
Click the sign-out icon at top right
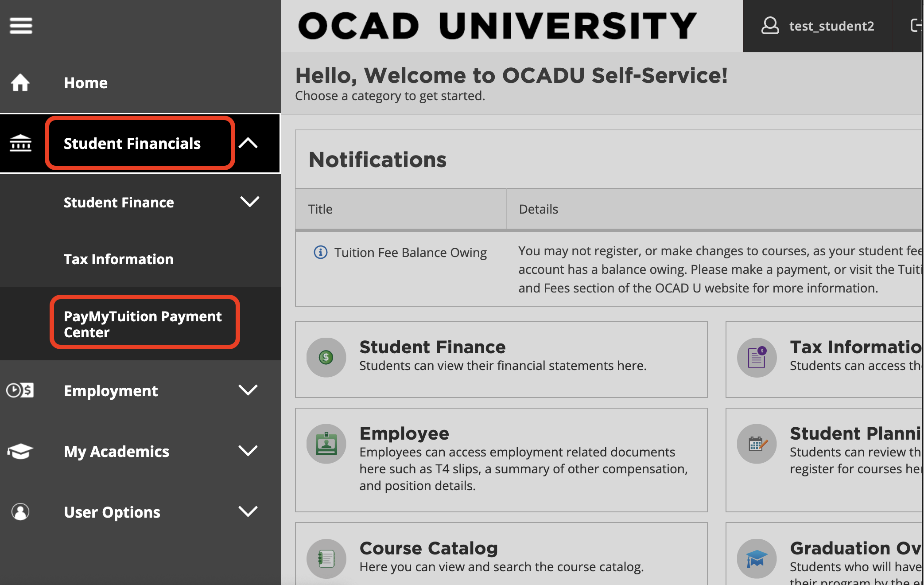tap(916, 26)
